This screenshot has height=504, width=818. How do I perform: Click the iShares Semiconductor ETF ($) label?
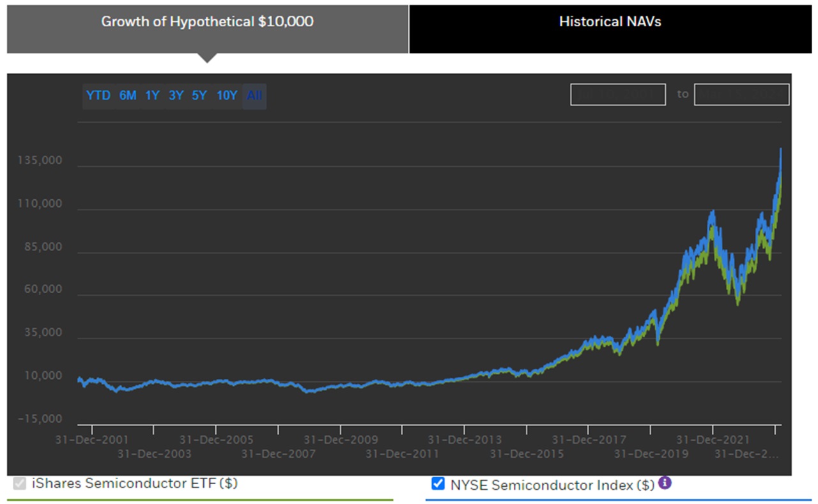(134, 484)
